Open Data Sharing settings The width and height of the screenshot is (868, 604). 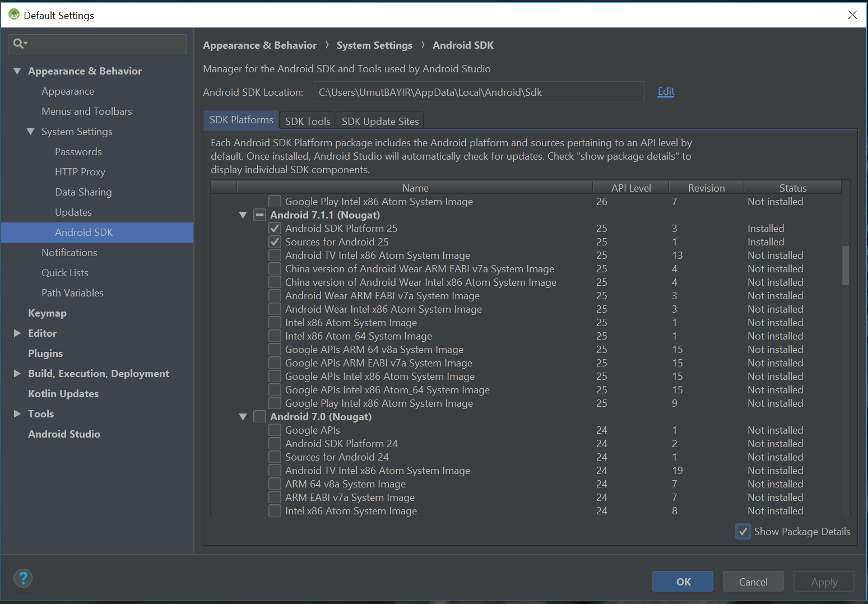point(83,192)
